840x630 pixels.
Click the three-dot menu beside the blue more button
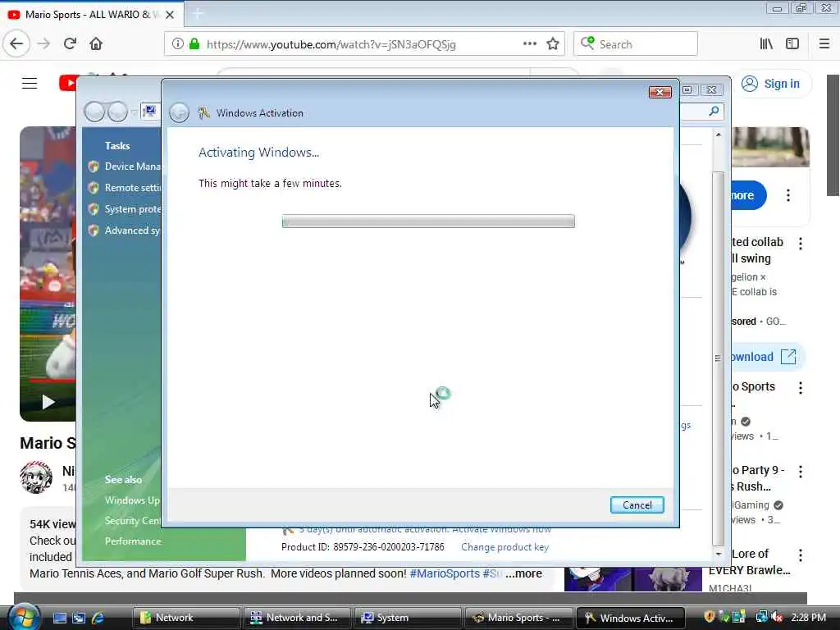click(788, 195)
